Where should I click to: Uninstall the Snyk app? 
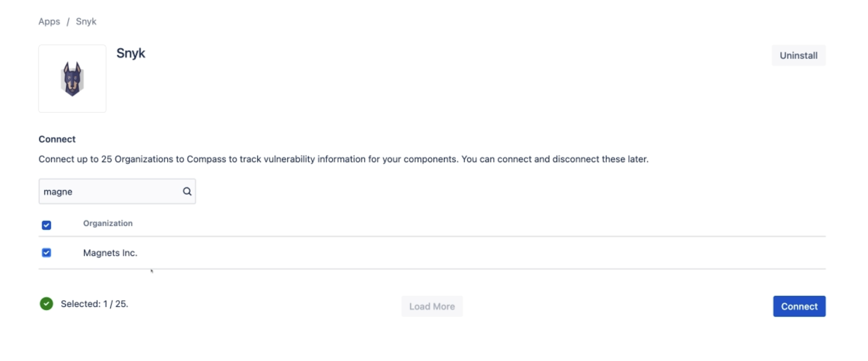798,55
